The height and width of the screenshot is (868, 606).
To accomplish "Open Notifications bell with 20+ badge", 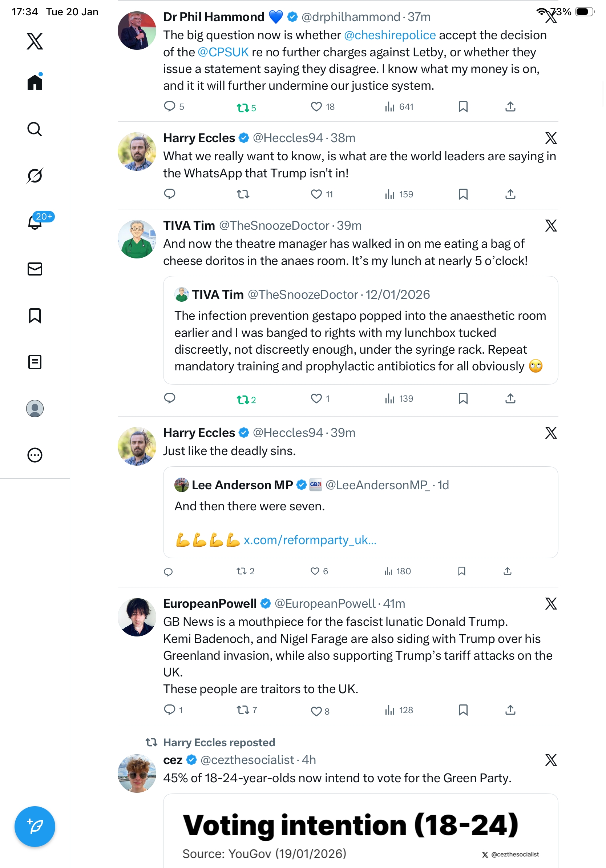I will 35,222.
